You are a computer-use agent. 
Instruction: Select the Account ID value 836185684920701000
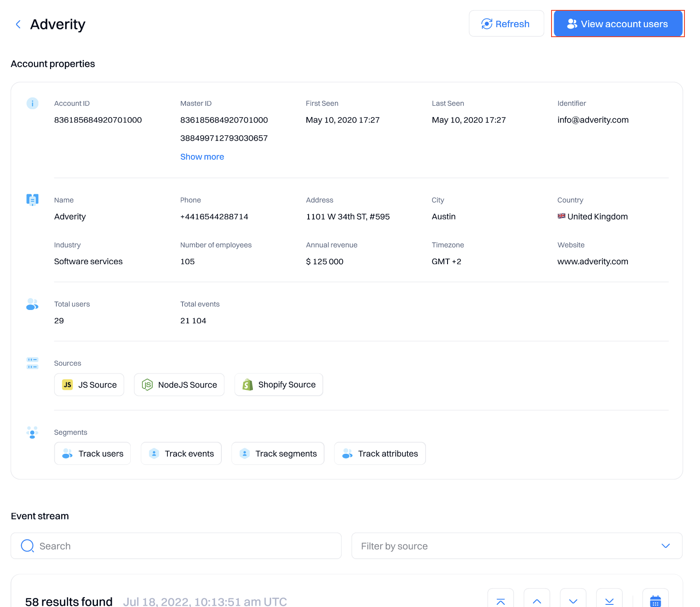pyautogui.click(x=98, y=120)
